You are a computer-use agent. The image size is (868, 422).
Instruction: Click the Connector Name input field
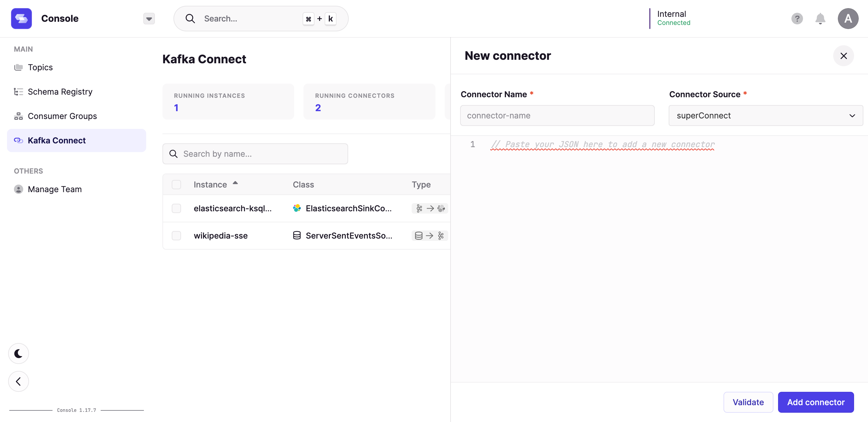pyautogui.click(x=557, y=116)
